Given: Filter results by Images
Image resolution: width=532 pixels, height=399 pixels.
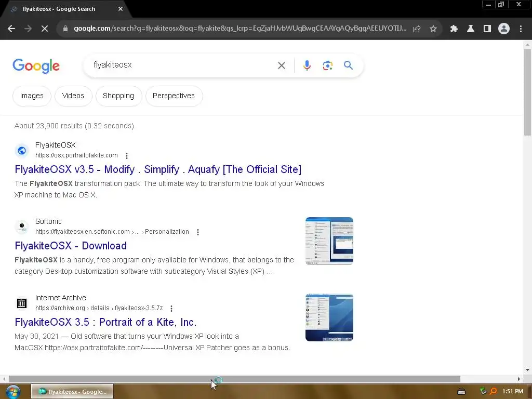Looking at the screenshot, I should pos(32,96).
